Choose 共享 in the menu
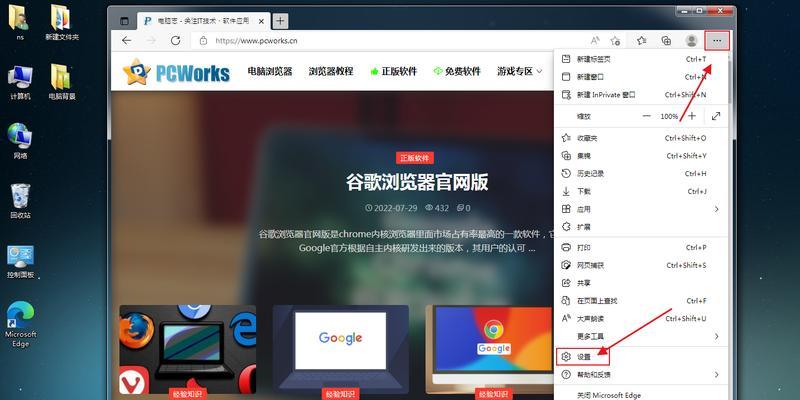This screenshot has height=400, width=800. tap(641, 283)
